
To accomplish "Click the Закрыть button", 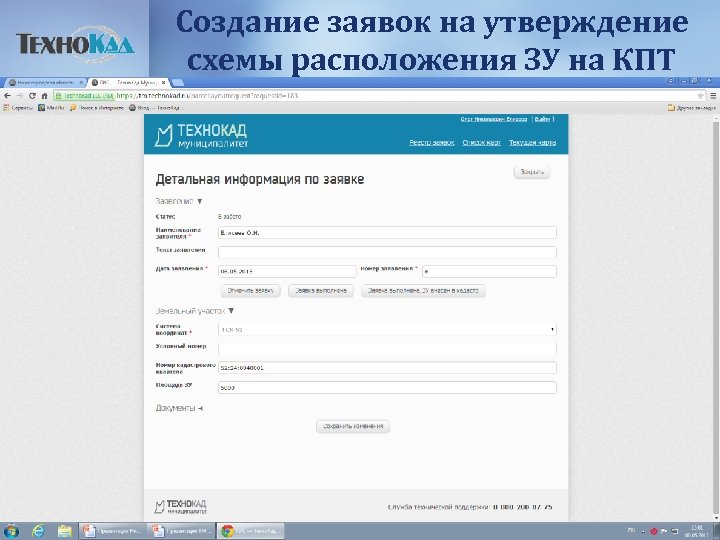I will tap(532, 172).
